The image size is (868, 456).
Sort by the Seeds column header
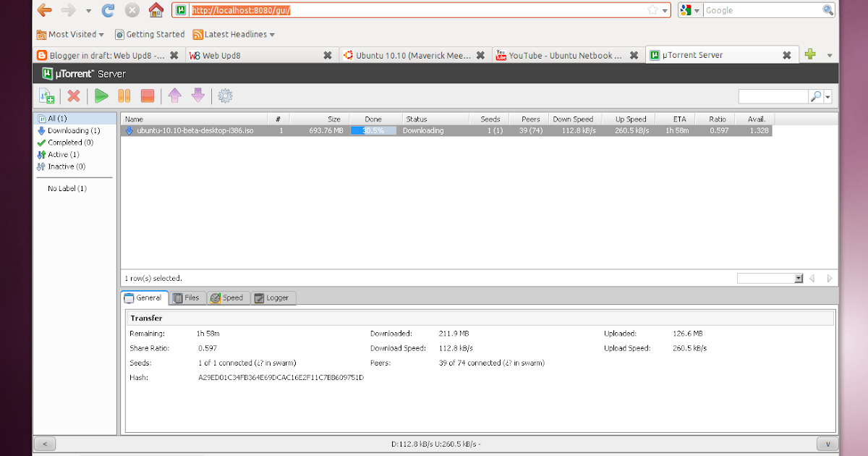point(489,119)
